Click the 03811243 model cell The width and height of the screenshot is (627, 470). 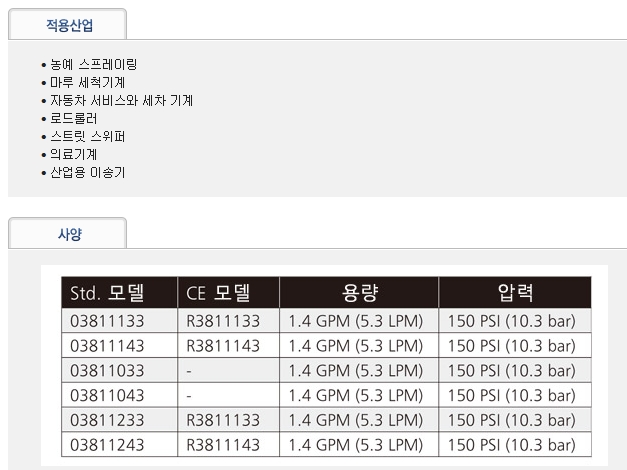coord(108,444)
